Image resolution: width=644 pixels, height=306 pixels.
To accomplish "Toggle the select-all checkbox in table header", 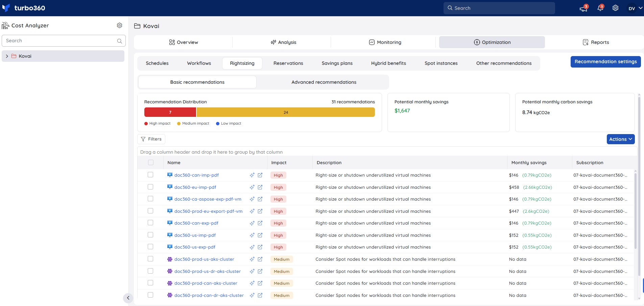I will [151, 162].
